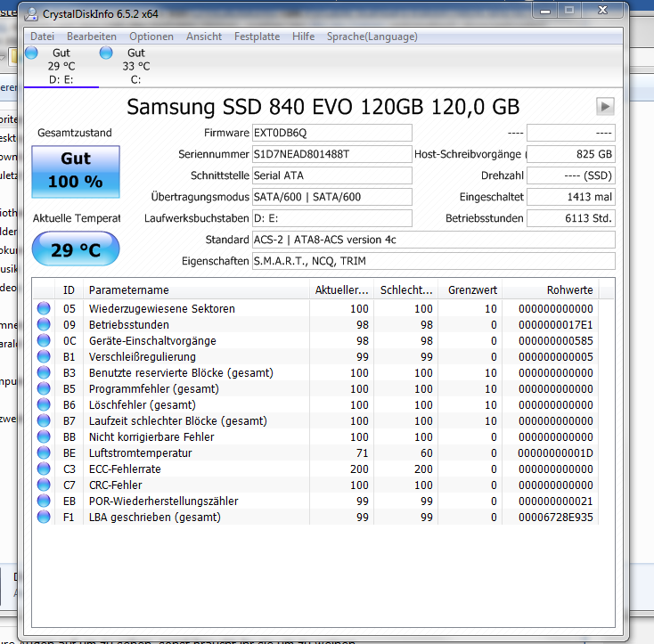This screenshot has height=644, width=654.
Task: Click the Parametername column header
Action: pyautogui.click(x=196, y=289)
